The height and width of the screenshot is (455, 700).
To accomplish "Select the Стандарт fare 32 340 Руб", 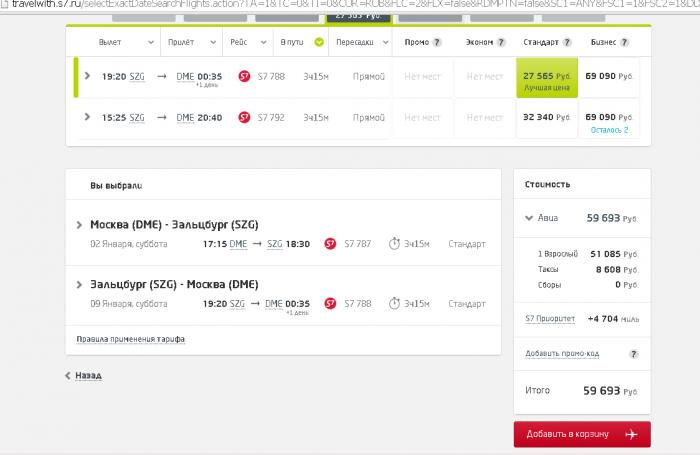I will [x=547, y=118].
